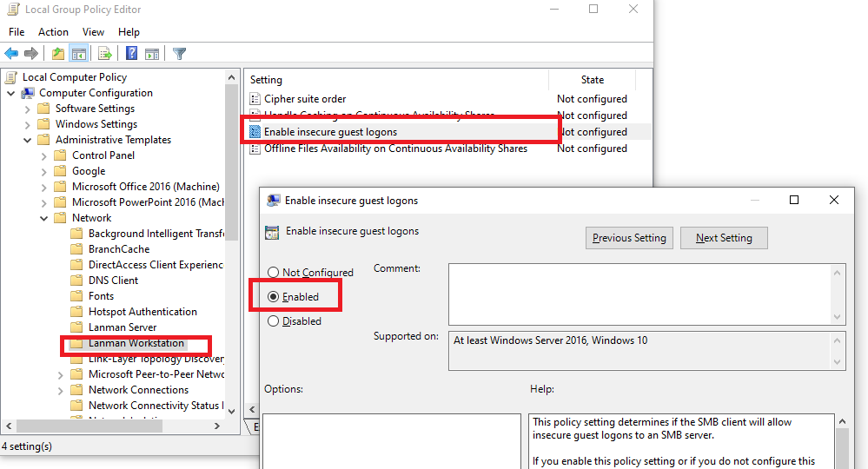The image size is (868, 469).
Task: Click the Fonts folder icon
Action: [x=77, y=296]
